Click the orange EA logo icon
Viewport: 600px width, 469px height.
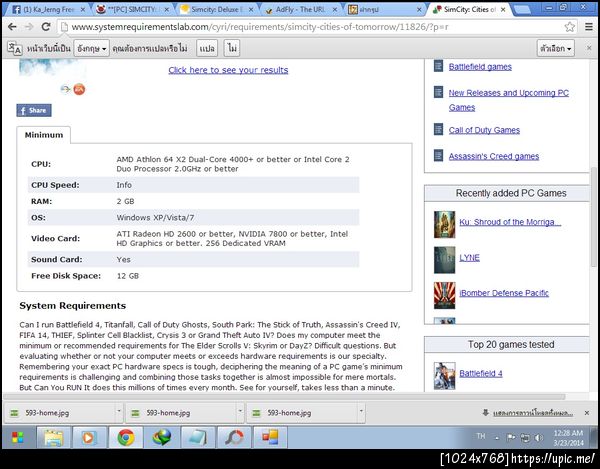point(79,89)
